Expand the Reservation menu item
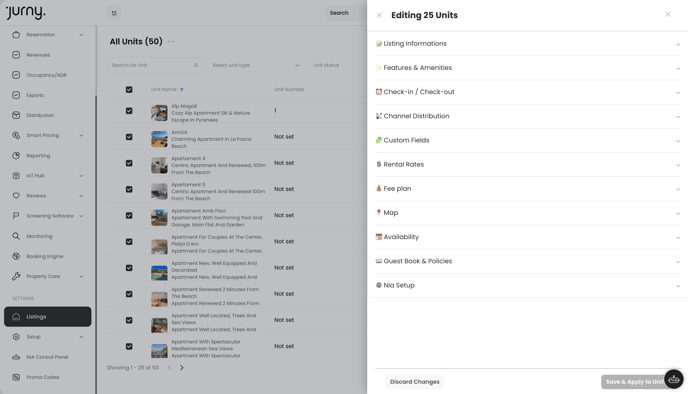Image resolution: width=688 pixels, height=394 pixels. point(48,35)
